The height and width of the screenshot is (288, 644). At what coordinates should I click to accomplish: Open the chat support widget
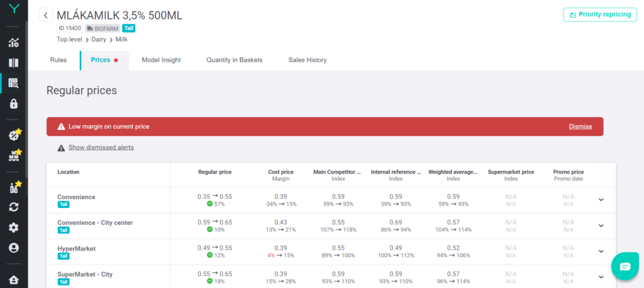pos(625,266)
